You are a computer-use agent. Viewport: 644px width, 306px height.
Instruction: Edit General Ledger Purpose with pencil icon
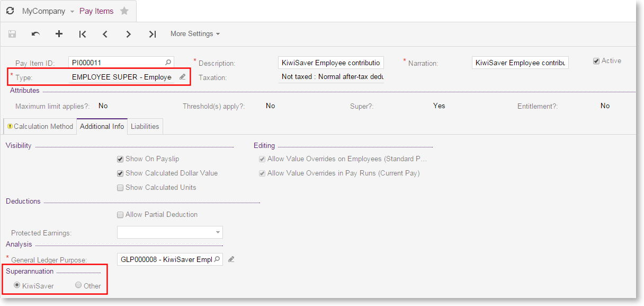(x=231, y=259)
